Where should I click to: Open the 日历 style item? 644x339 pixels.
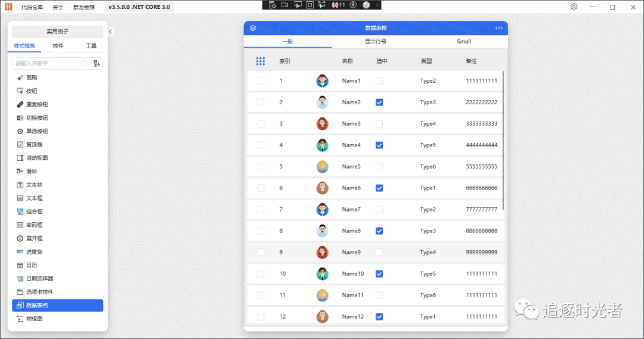pyautogui.click(x=57, y=265)
